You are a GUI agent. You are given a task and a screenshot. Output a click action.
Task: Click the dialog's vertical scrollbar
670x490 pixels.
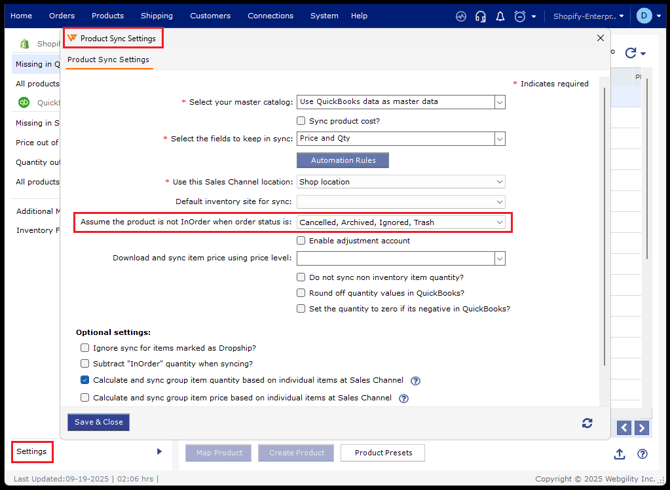(x=603, y=220)
